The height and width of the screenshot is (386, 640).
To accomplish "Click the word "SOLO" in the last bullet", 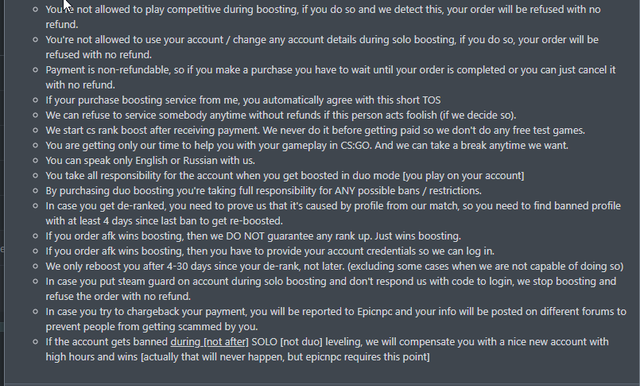I will (264, 342).
